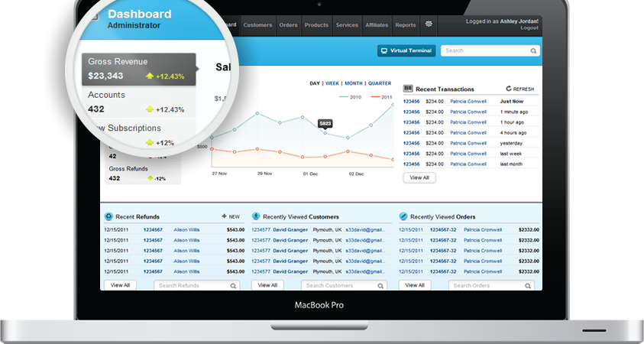644x344 pixels.
Task: Switch chart range to WEEK
Action: 332,83
